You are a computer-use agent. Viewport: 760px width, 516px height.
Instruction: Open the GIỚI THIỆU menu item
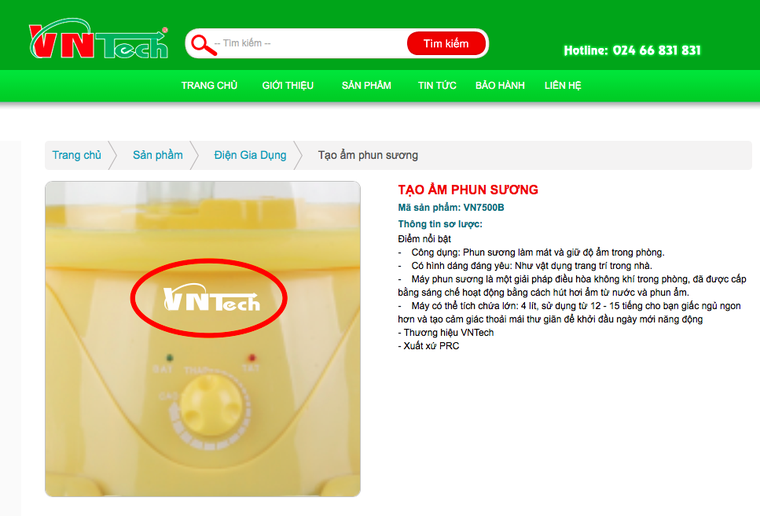[x=288, y=86]
